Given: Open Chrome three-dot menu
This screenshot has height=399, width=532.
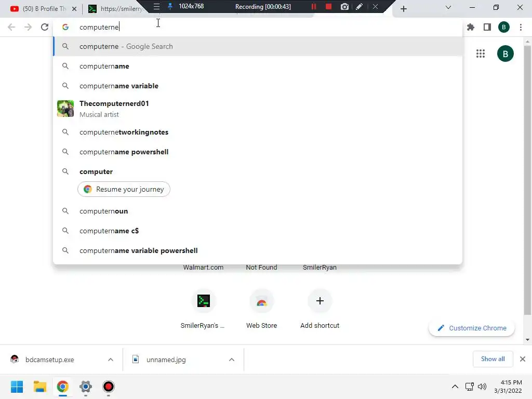Looking at the screenshot, I should [x=521, y=27].
